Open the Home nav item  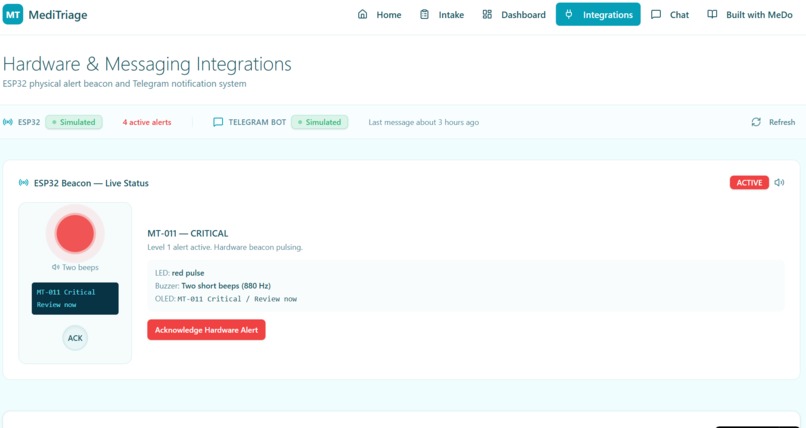[379, 15]
